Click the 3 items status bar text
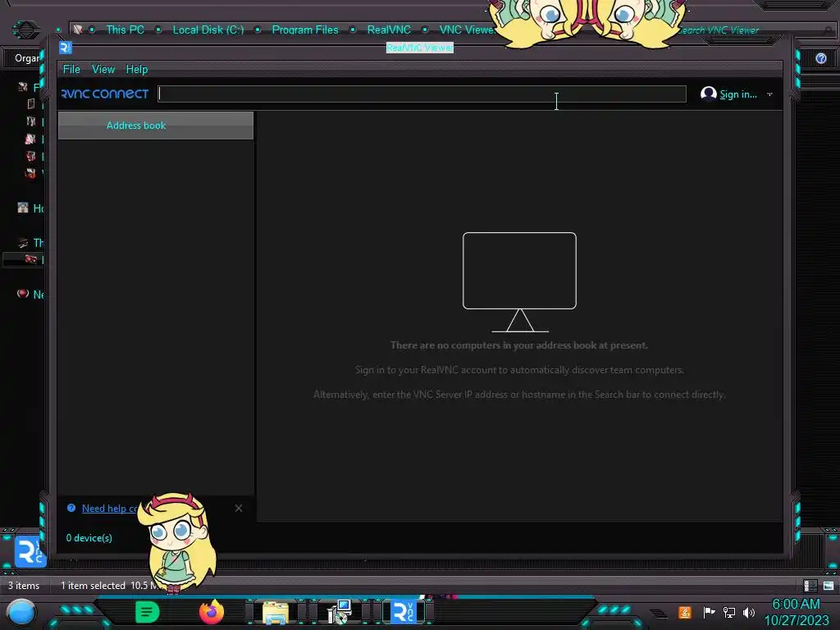840x630 pixels. [x=24, y=586]
